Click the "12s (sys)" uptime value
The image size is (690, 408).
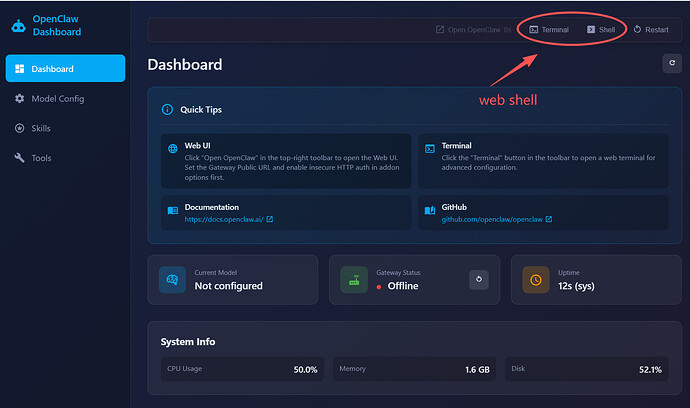[576, 286]
